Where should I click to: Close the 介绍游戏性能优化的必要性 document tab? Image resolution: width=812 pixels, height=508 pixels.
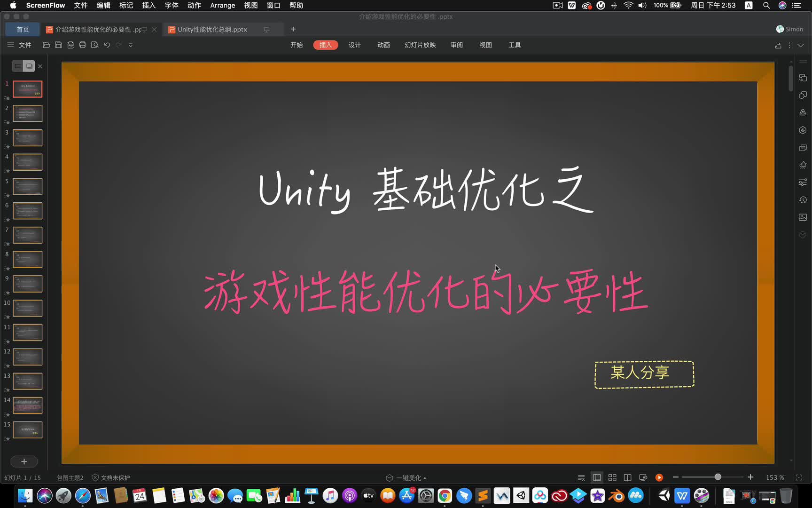154,29
